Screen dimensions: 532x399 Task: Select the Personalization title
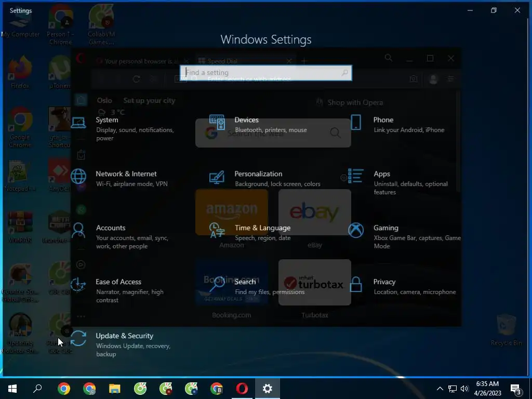point(258,174)
